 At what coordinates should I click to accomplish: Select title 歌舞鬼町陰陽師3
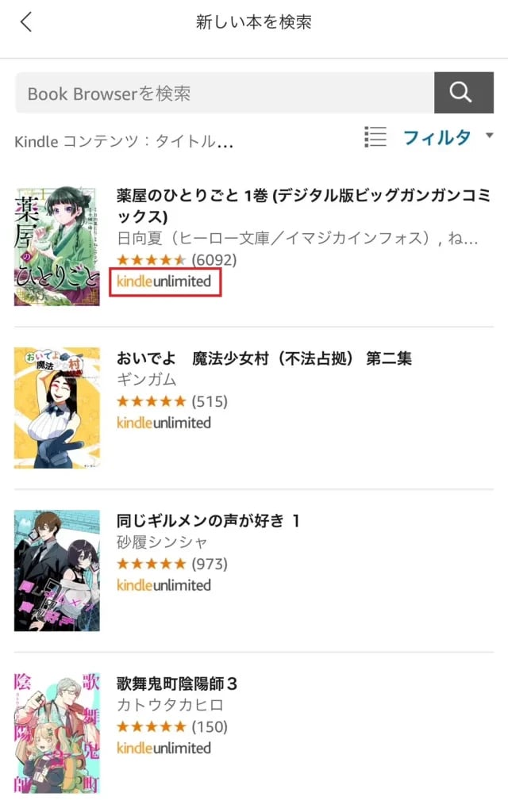177,684
